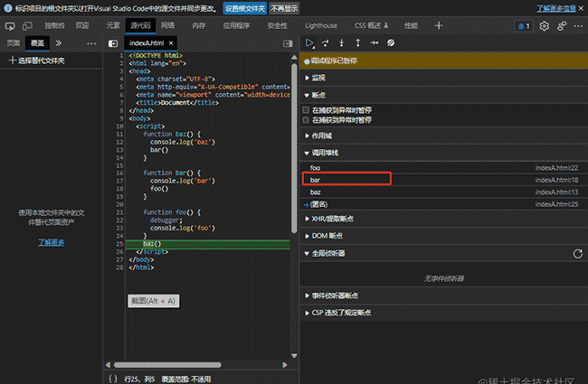Click the single step arrow icon
Viewport: 588px width, 384px height.
pyautogui.click(x=375, y=43)
